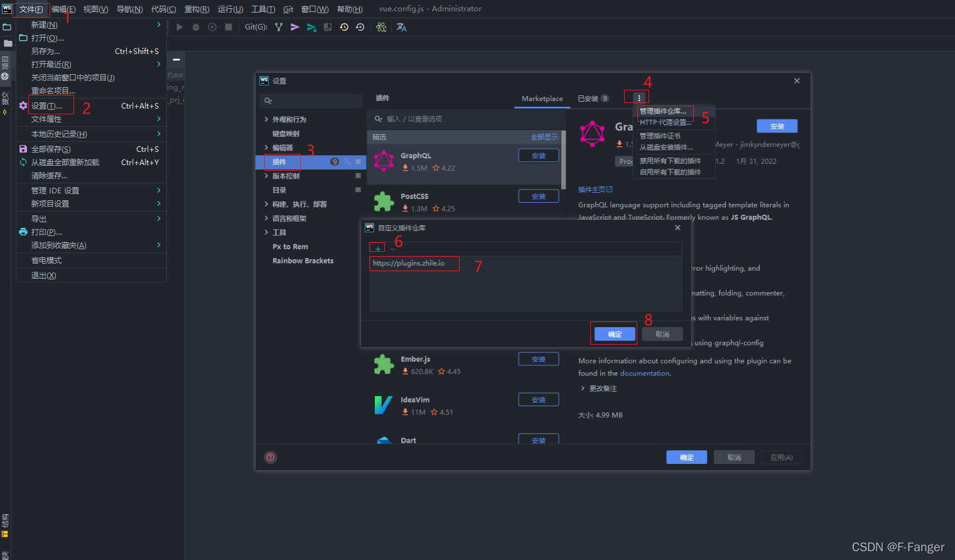Click the 应用(A) button in Settings

pos(782,457)
